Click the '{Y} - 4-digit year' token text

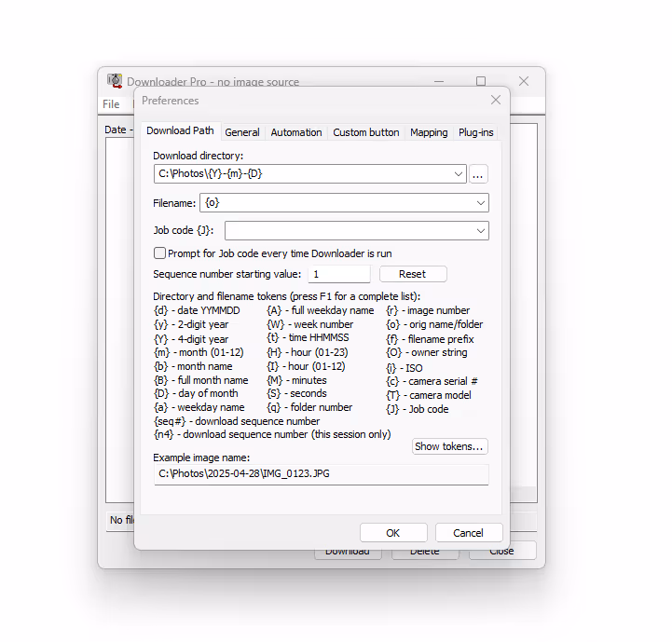[191, 339]
